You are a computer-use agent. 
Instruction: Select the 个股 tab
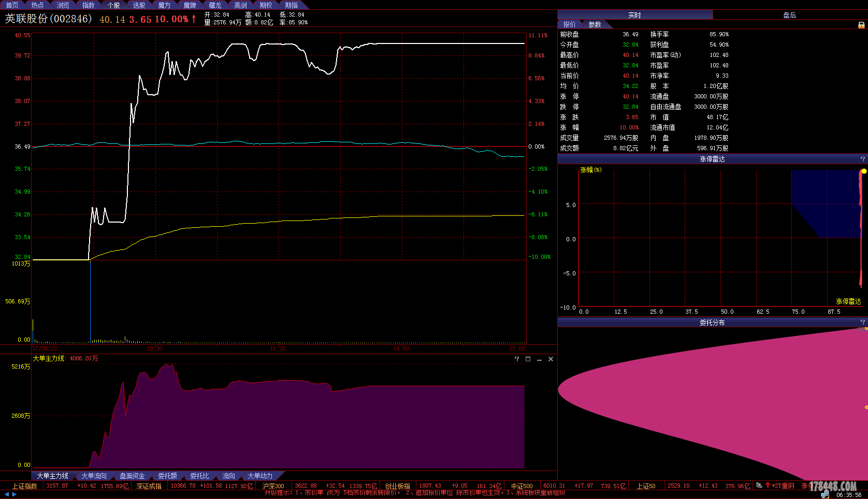pos(113,5)
